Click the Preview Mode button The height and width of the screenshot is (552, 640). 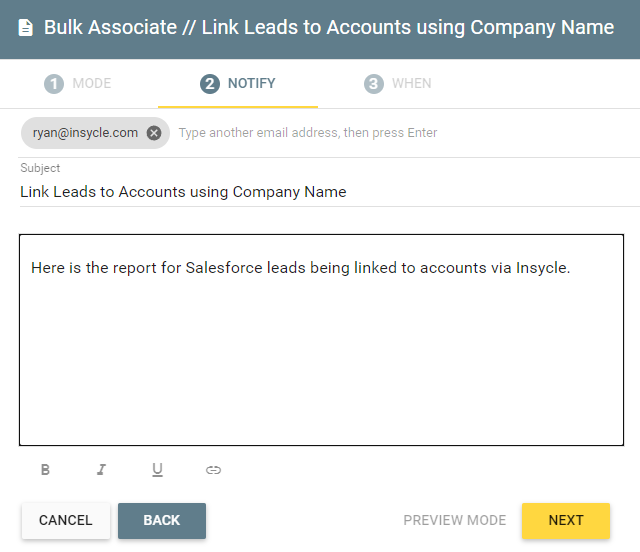click(x=455, y=521)
